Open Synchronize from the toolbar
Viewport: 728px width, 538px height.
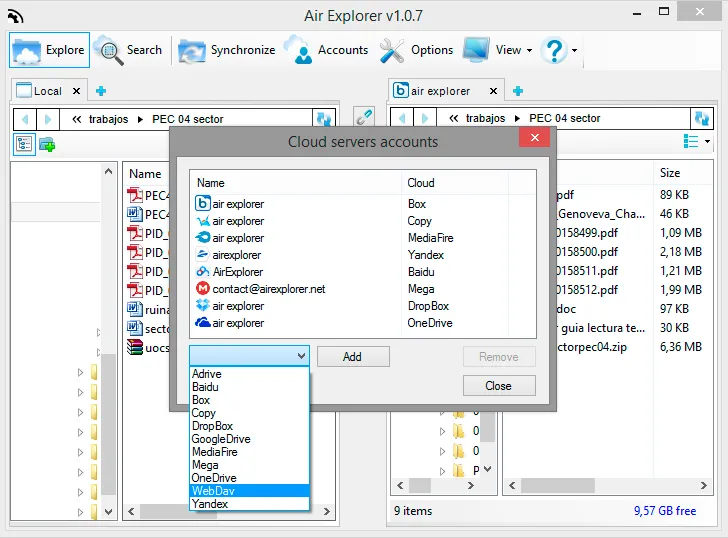point(227,50)
